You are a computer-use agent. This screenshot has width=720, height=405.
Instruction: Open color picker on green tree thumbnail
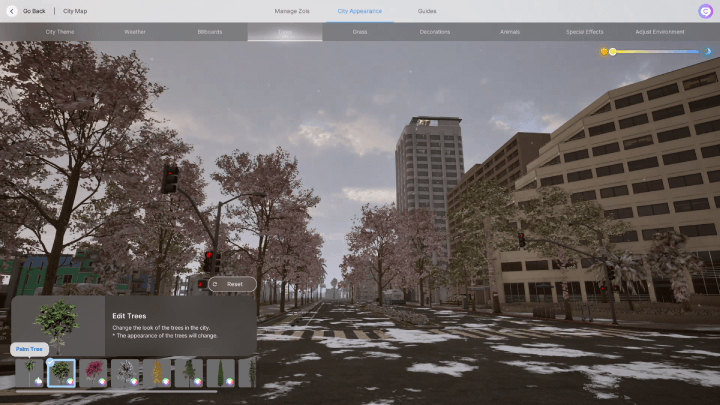click(70, 381)
